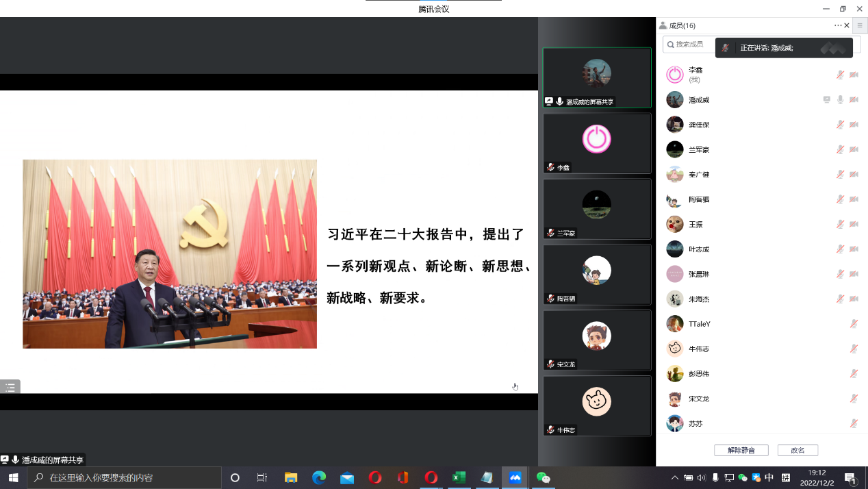
Task: Click the 解除静音 unmute button
Action: pos(741,450)
